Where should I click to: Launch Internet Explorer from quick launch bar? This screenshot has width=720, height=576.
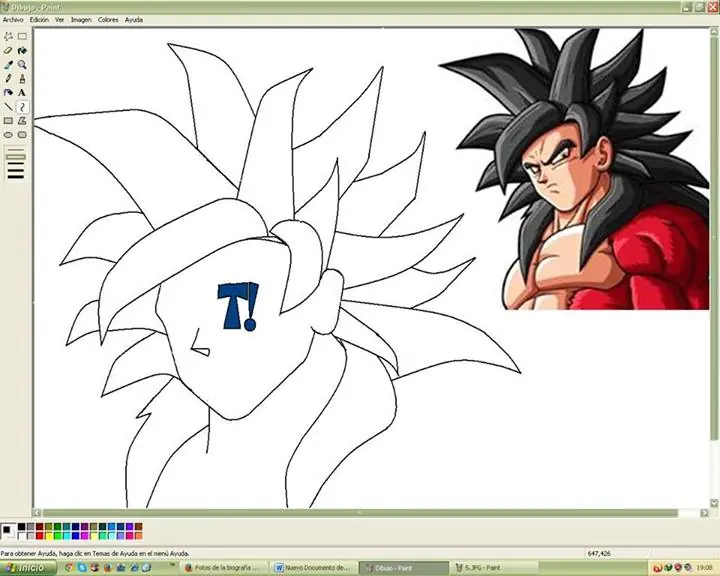coord(135,568)
